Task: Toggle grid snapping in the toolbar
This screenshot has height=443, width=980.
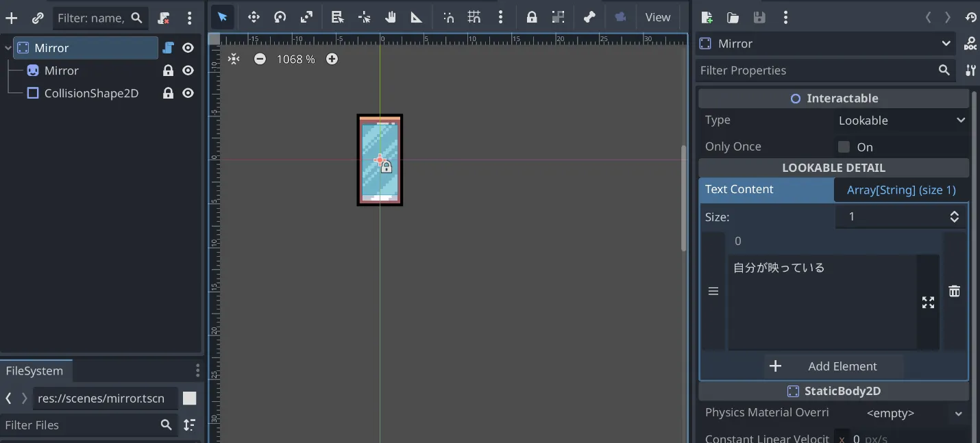Action: coord(474,17)
